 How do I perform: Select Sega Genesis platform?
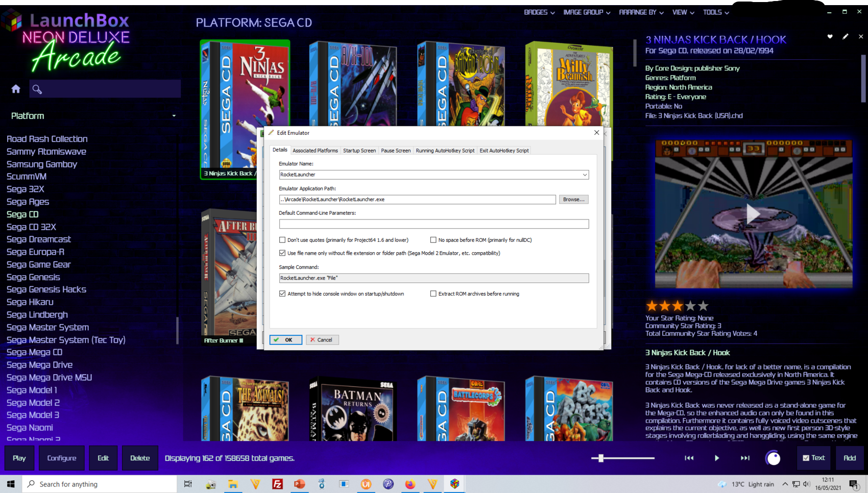coord(33,277)
